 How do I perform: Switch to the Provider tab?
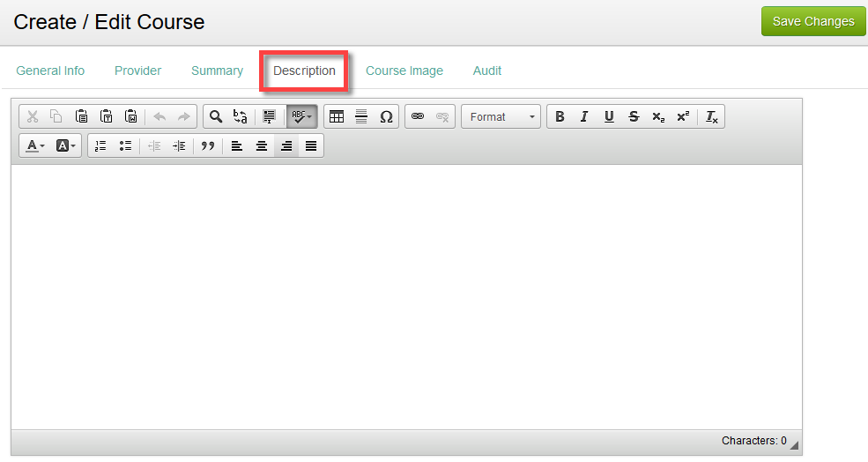[x=137, y=71]
